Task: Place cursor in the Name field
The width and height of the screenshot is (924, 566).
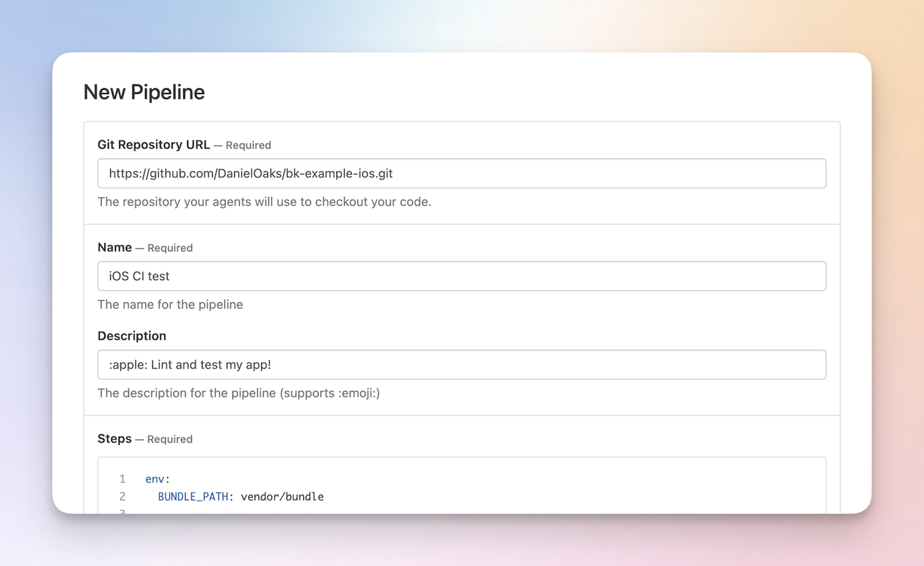Action: pos(462,275)
